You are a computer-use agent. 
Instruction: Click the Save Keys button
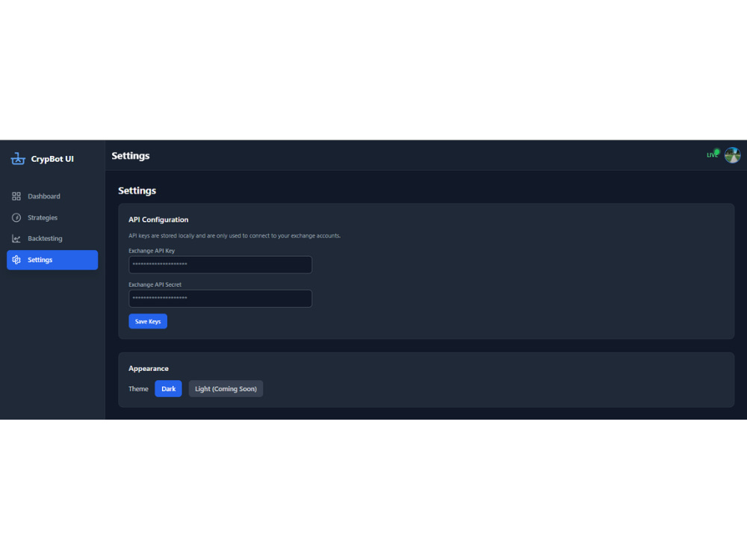pyautogui.click(x=148, y=321)
